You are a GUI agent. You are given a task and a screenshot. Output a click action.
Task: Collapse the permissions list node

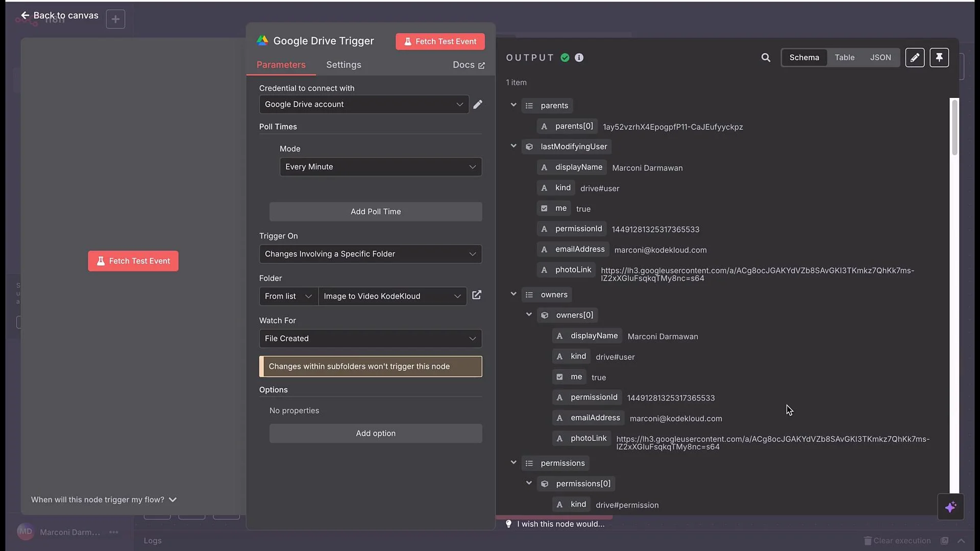(513, 462)
